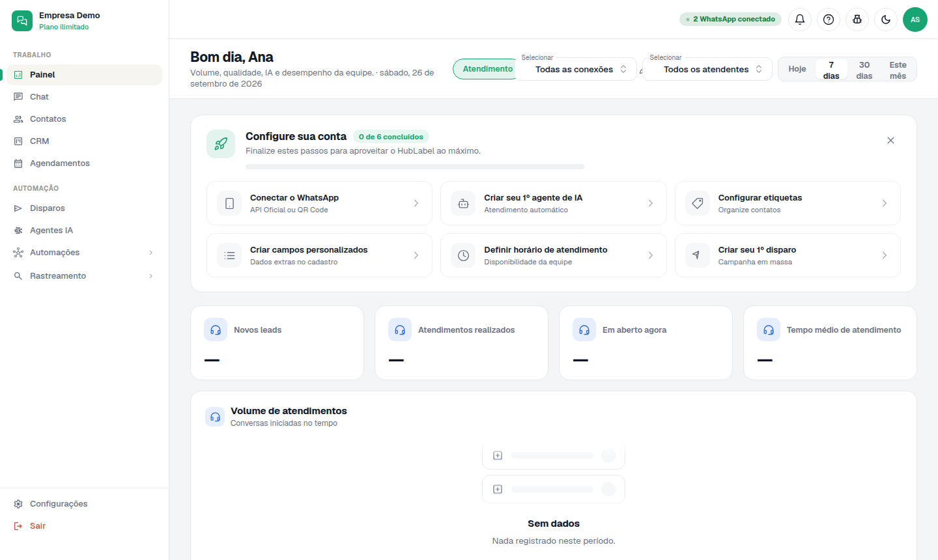Close the Configure sua conta card
This screenshot has width=938, height=560.
890,141
